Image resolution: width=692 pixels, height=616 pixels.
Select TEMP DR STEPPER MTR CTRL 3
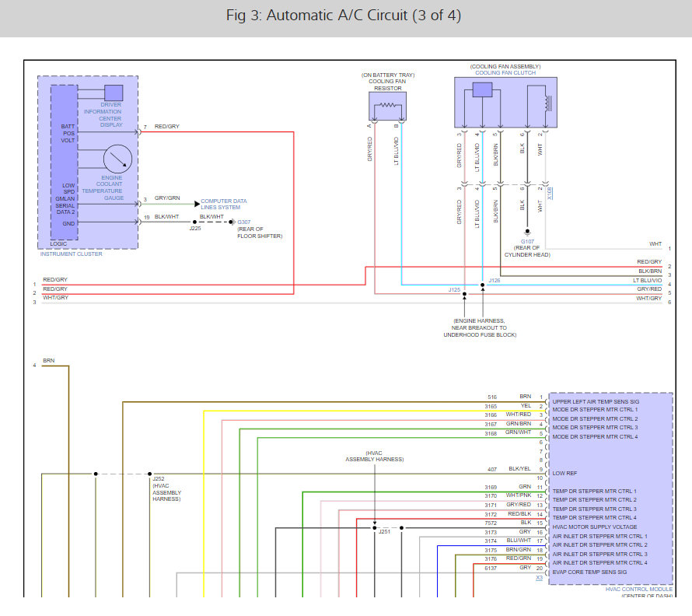(595, 509)
